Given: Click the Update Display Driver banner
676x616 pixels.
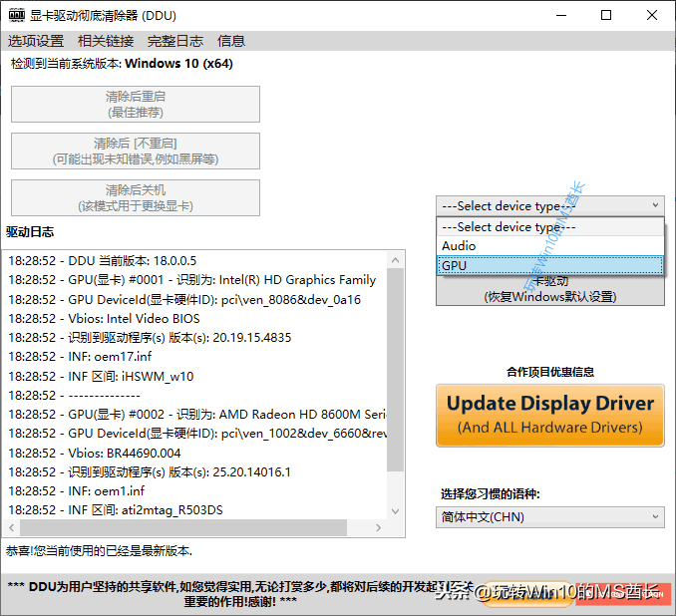Looking at the screenshot, I should [550, 416].
